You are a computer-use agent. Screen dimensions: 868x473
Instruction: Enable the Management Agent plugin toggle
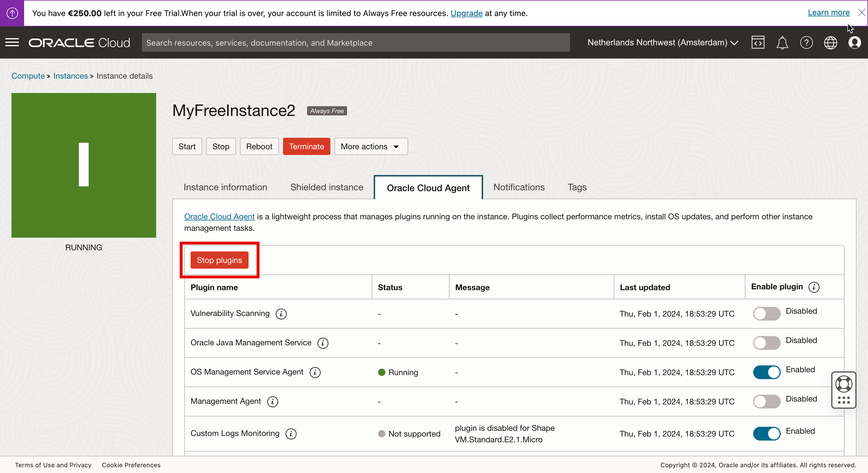767,402
